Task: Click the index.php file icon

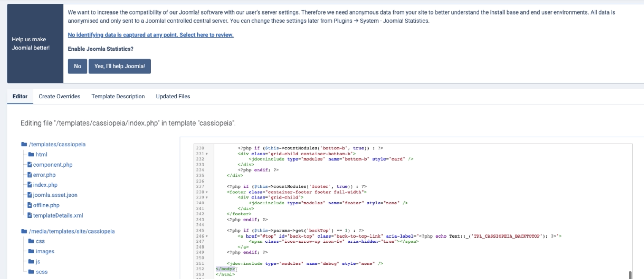Action: tap(30, 185)
